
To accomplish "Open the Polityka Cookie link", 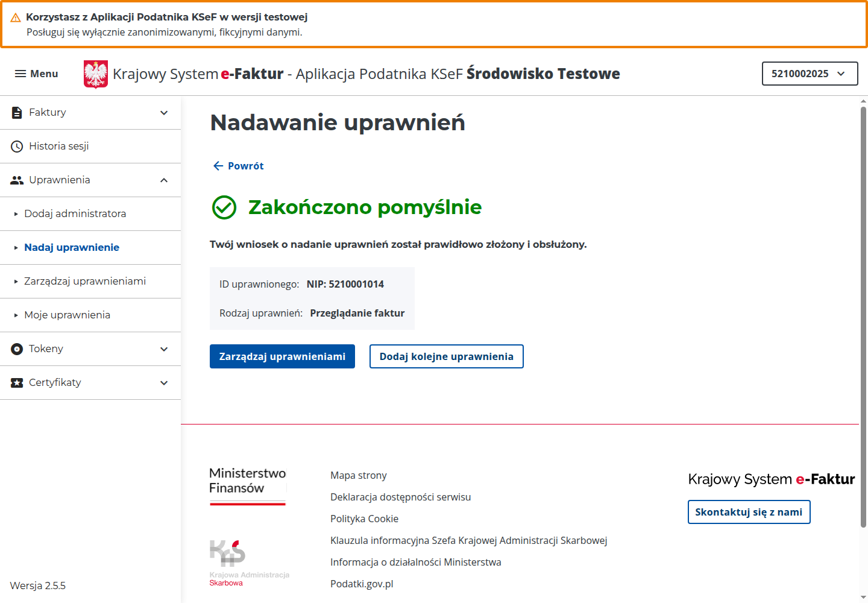I will point(364,519).
